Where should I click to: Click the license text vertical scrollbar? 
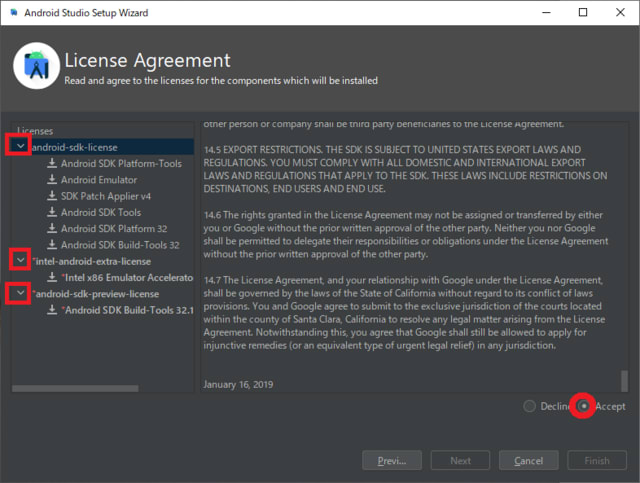coord(625,381)
